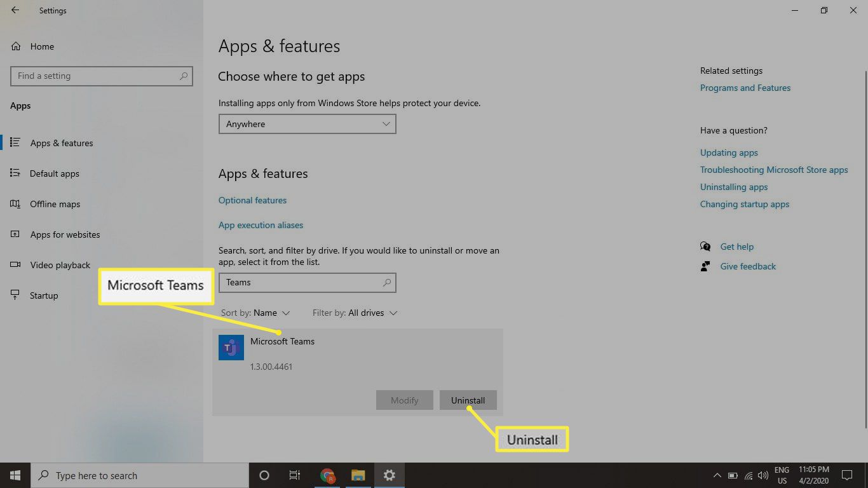Click the Apps & features list icon
868x488 pixels.
coord(15,143)
